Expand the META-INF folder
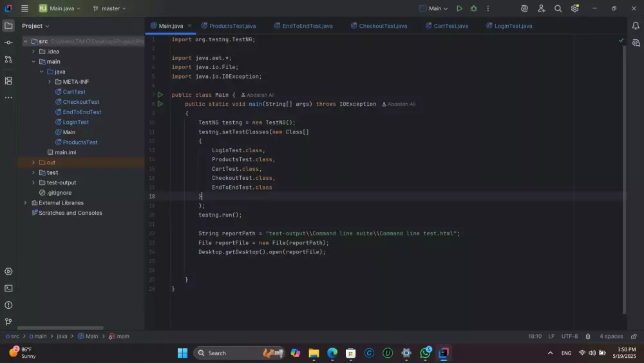 (50, 82)
